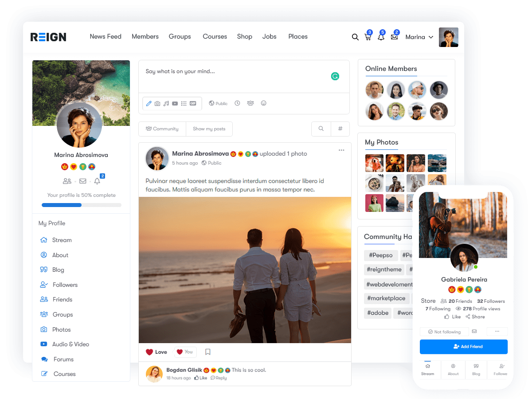Image resolution: width=532 pixels, height=399 pixels.
Task: Open the search icon in header
Action: tap(355, 37)
